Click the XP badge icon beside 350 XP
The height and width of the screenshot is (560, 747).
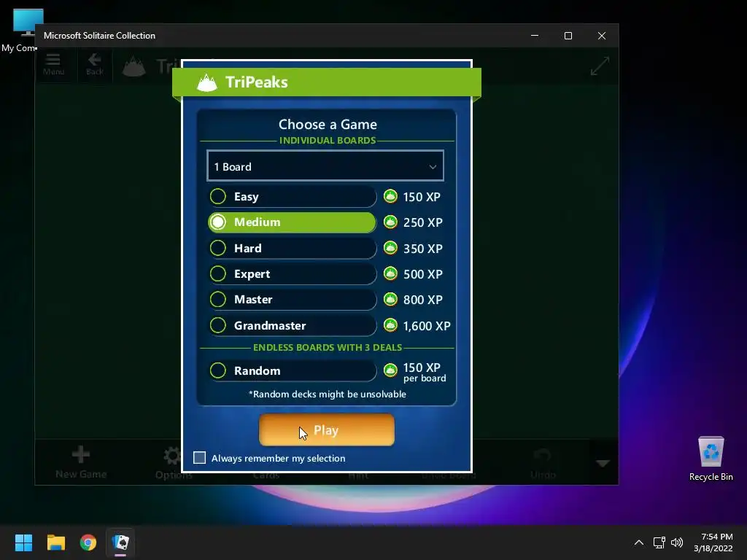(x=390, y=248)
